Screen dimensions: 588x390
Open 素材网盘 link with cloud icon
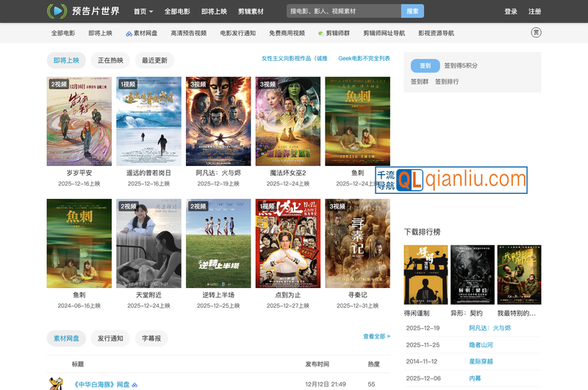click(x=141, y=33)
